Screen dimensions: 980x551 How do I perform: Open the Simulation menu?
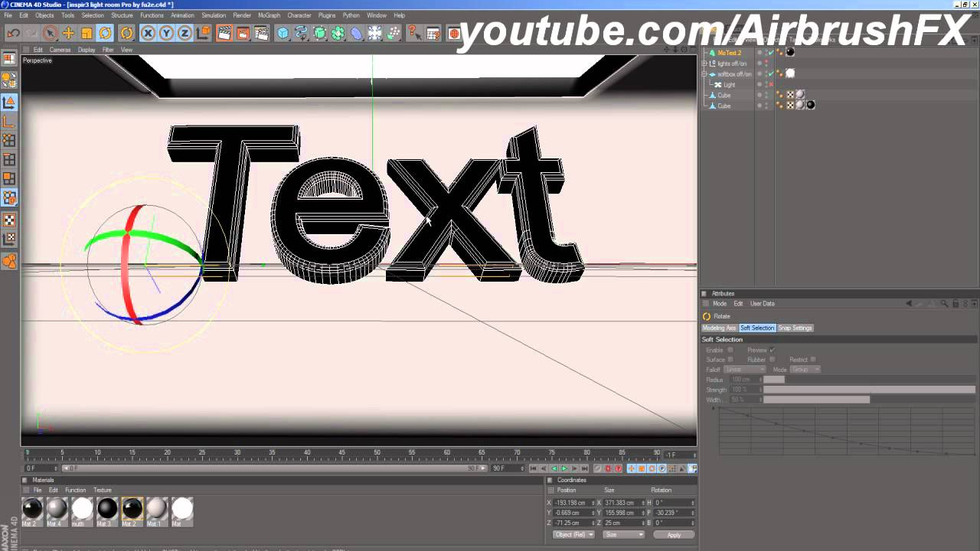[x=214, y=15]
